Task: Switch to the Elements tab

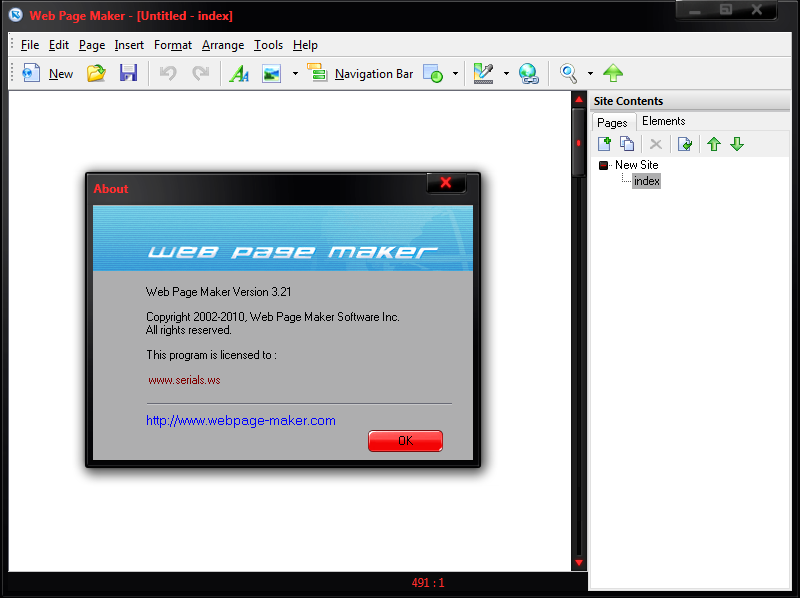Action: (663, 121)
